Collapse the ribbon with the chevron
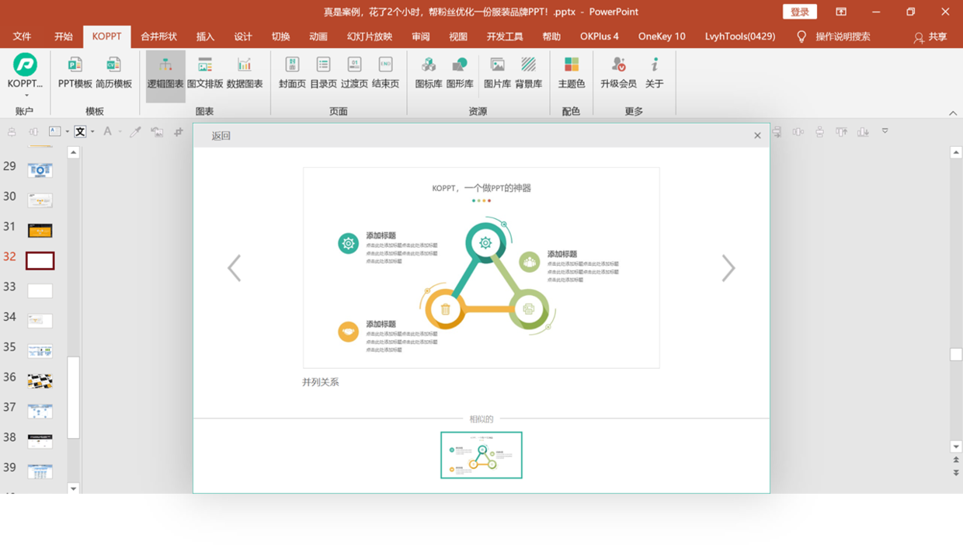 (953, 113)
